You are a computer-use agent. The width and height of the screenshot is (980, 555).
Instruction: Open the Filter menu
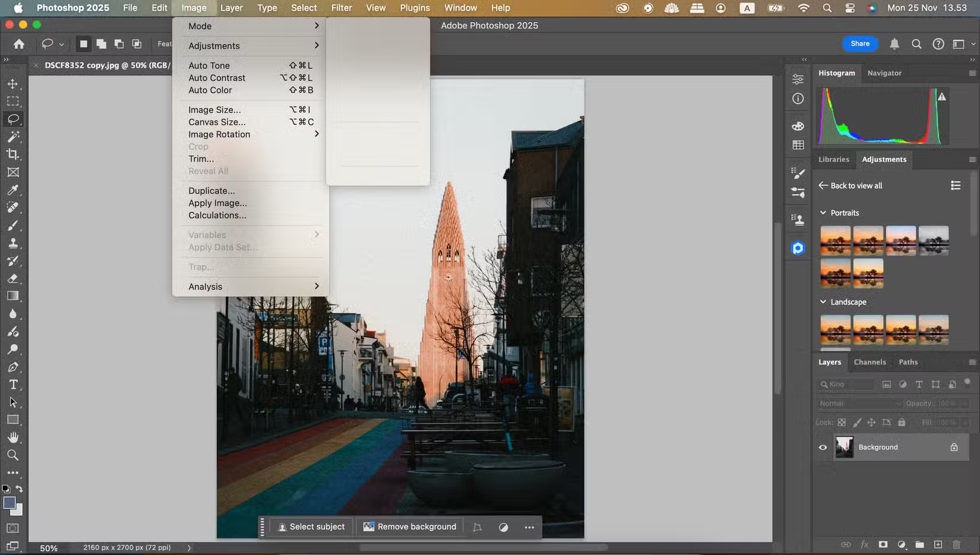point(342,8)
